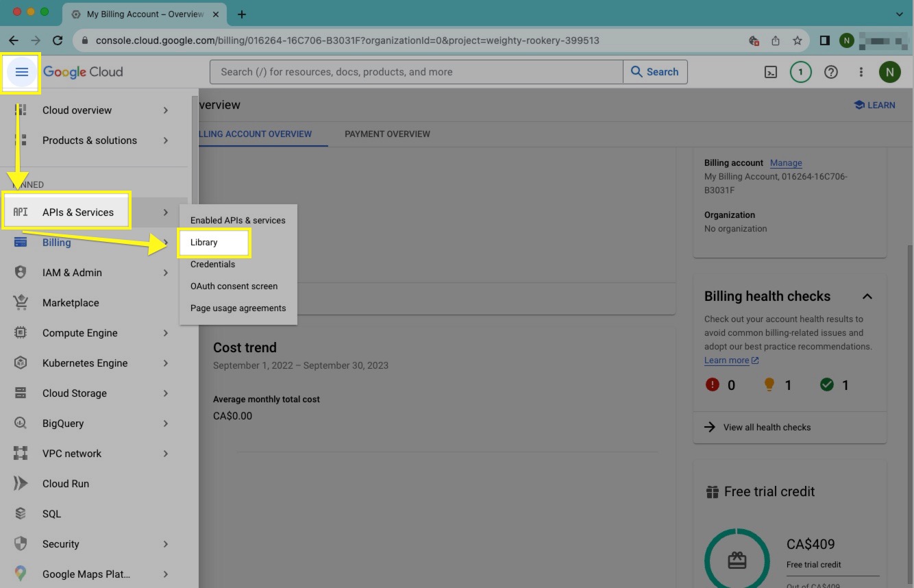This screenshot has width=914, height=588.
Task: Bookmark this page with star icon
Action: coord(798,40)
